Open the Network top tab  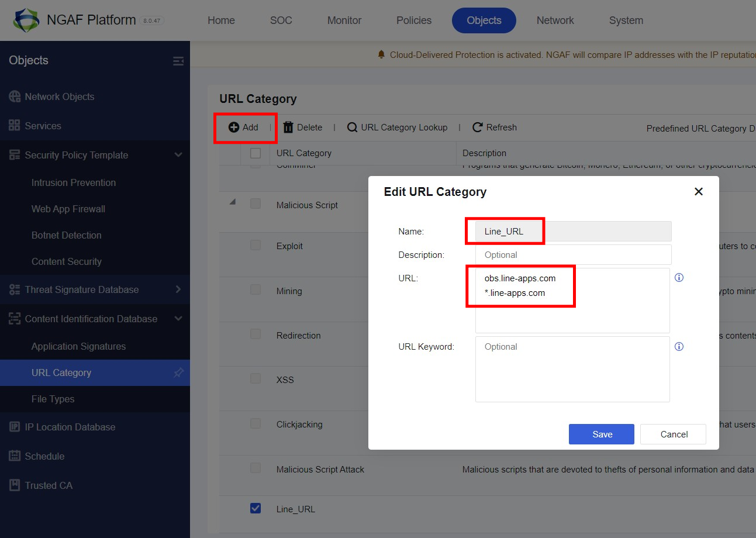[555, 20]
